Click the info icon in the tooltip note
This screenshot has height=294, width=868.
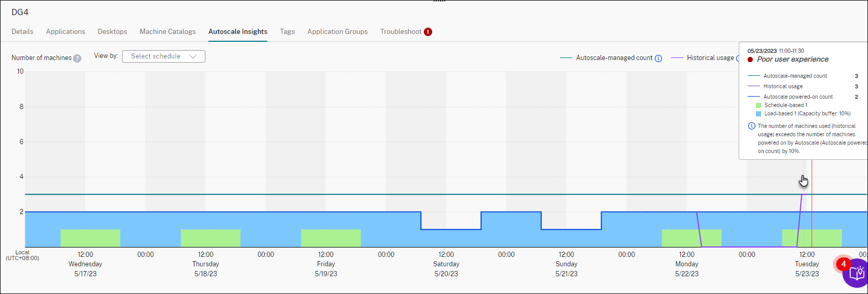pyautogui.click(x=751, y=126)
